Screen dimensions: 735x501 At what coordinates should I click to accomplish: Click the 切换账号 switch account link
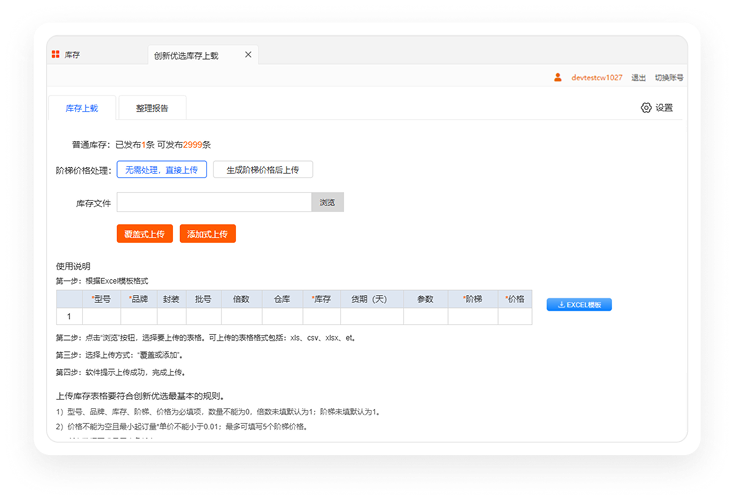pyautogui.click(x=669, y=77)
